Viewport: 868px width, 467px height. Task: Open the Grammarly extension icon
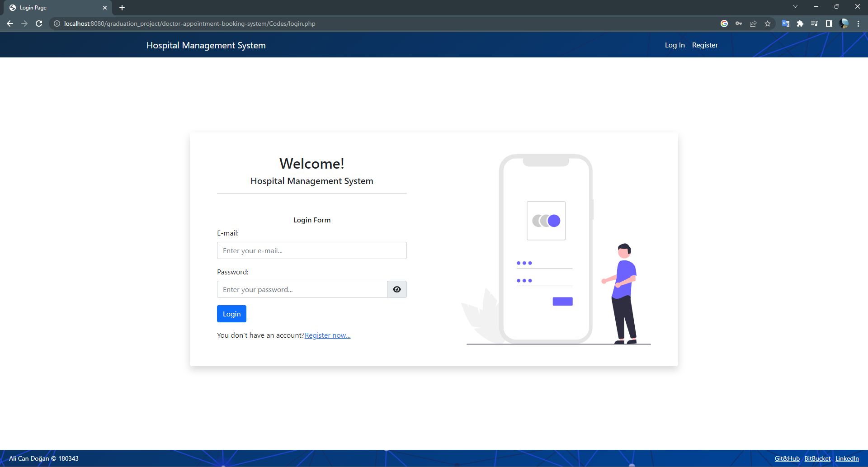[724, 24]
